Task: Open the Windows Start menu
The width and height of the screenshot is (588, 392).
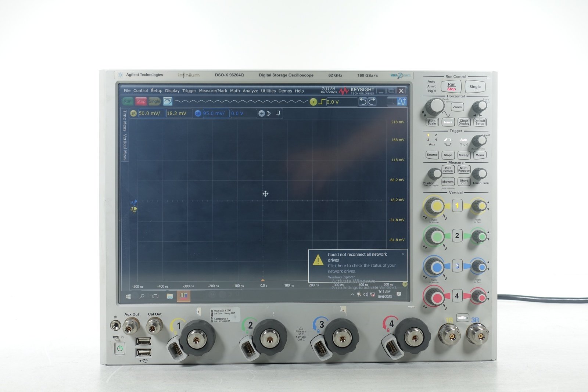Action: tap(128, 296)
